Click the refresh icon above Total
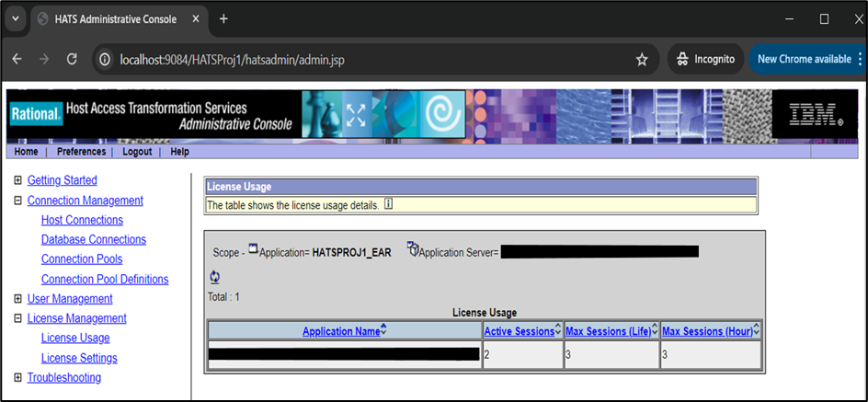The image size is (868, 402). coord(215,277)
